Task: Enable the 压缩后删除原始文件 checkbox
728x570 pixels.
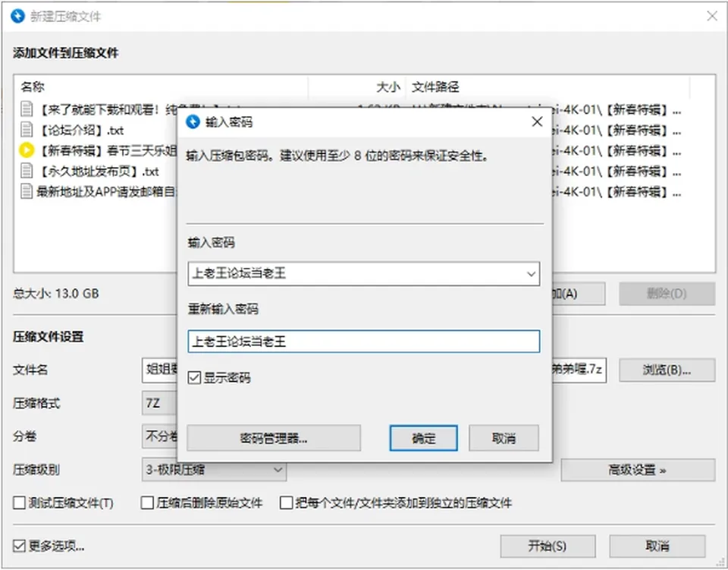Action: (x=147, y=502)
